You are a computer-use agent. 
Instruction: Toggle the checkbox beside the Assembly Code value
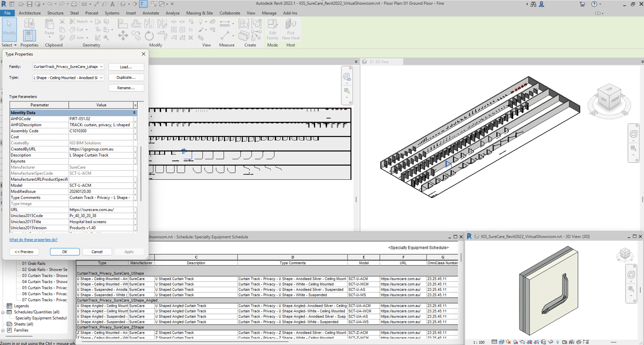pos(135,131)
